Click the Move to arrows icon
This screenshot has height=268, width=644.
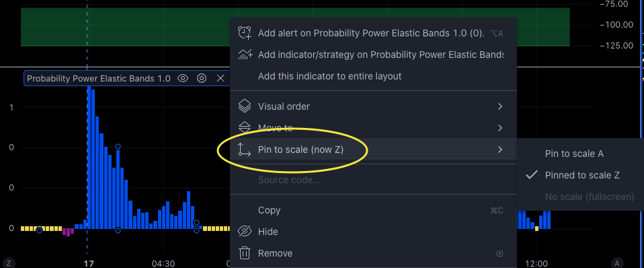[245, 128]
